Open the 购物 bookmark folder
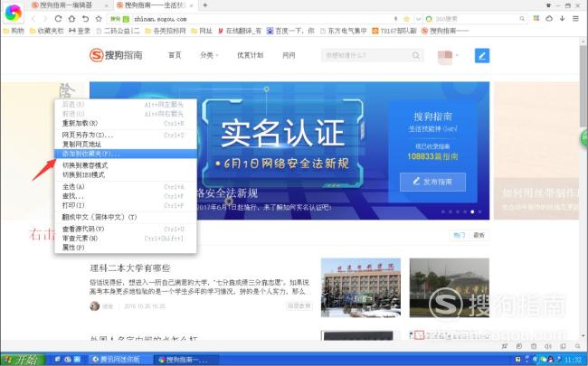 click(x=14, y=31)
